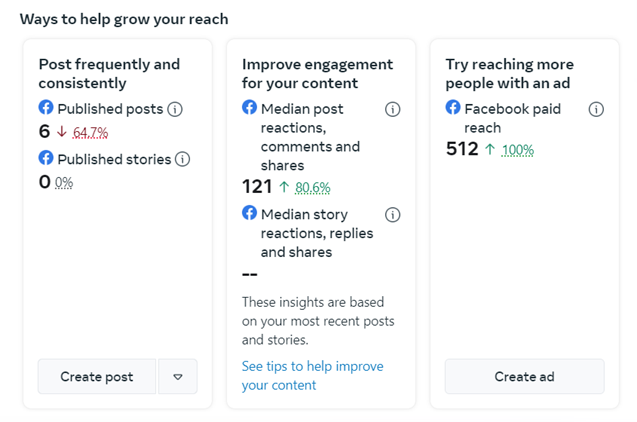Click Facebook logo beside Published stories
637x422 pixels.
(46, 158)
